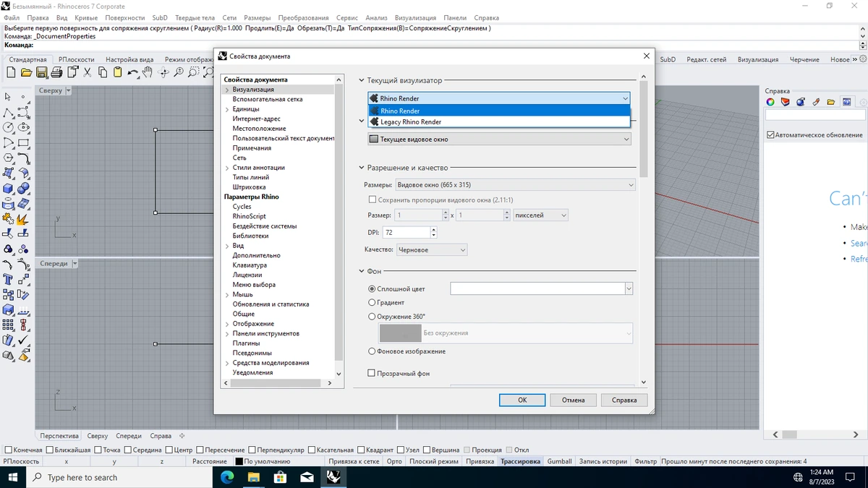Image resolution: width=868 pixels, height=488 pixels.
Task: Select the Polygon tool in left sidebar
Action: point(8,158)
